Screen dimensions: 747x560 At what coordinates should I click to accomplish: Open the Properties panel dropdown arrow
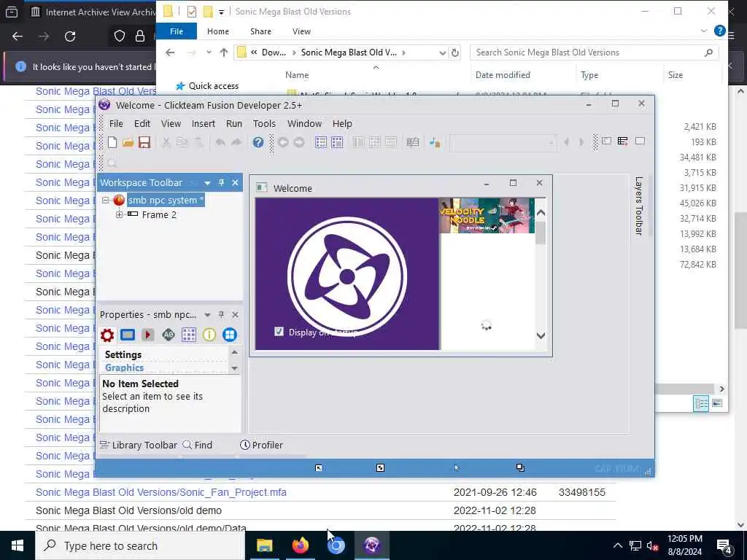207,315
